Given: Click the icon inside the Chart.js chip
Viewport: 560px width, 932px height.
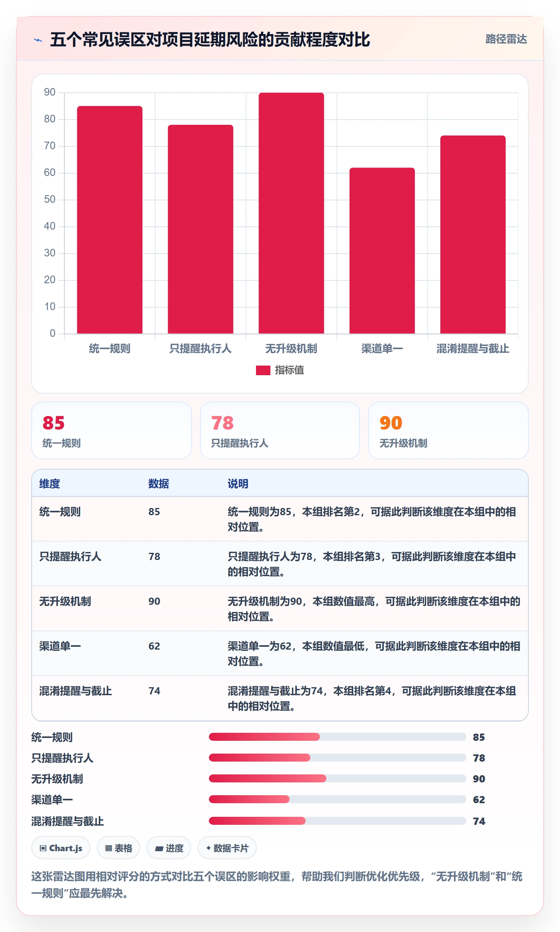Looking at the screenshot, I should click(43, 848).
